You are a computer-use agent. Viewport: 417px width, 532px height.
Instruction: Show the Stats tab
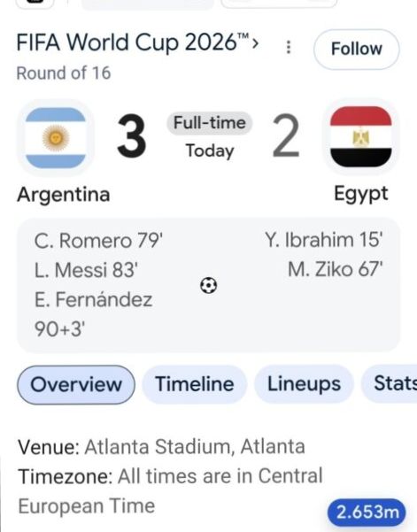(x=390, y=384)
